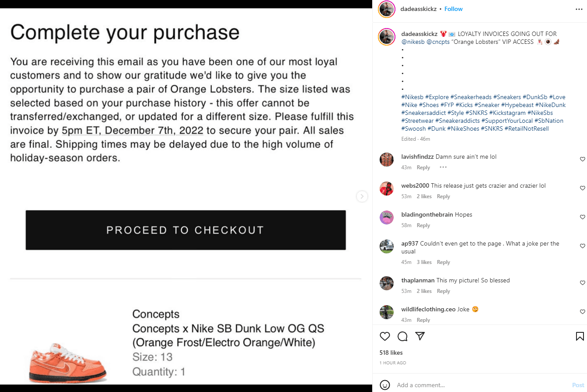Open more options on lavishfindzz comment
The width and height of the screenshot is (587, 392).
click(x=443, y=167)
